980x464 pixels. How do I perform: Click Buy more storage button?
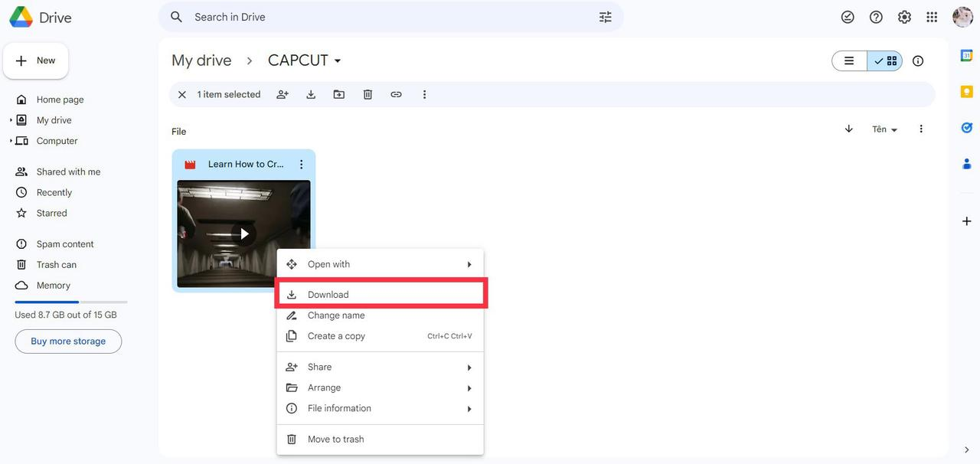tap(68, 341)
